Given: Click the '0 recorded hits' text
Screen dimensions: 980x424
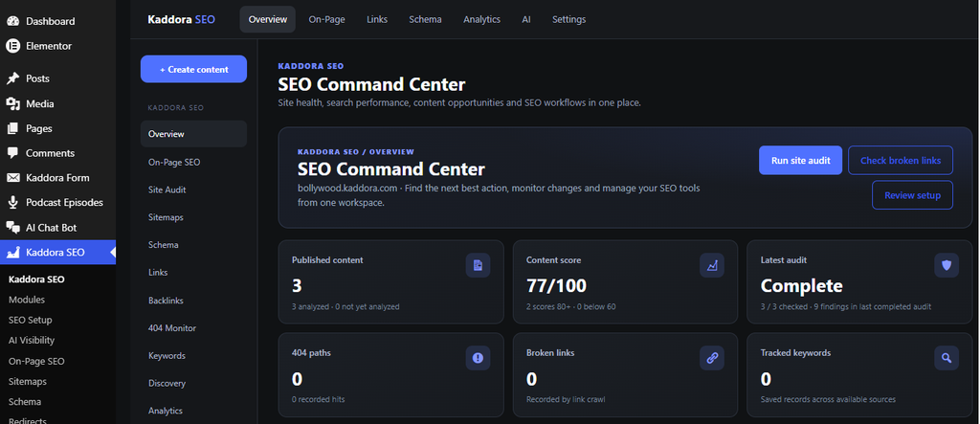Looking at the screenshot, I should pyautogui.click(x=318, y=399).
